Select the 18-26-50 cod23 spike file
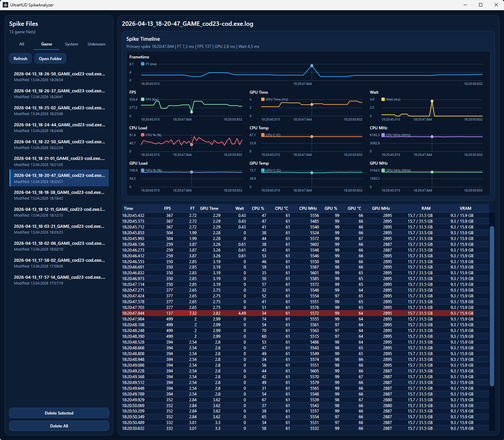 coord(59,76)
